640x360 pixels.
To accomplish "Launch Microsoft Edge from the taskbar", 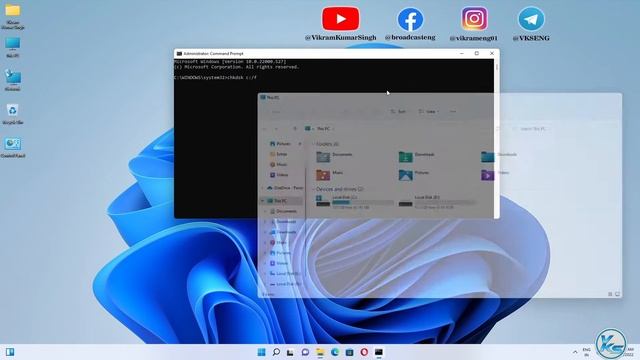I will coord(335,352).
